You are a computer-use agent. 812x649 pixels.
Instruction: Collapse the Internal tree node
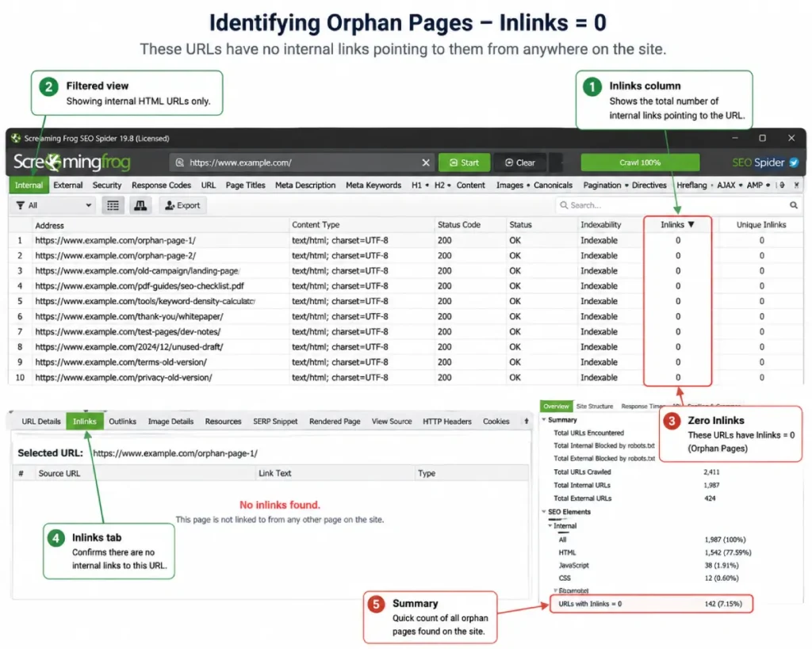pos(550,525)
